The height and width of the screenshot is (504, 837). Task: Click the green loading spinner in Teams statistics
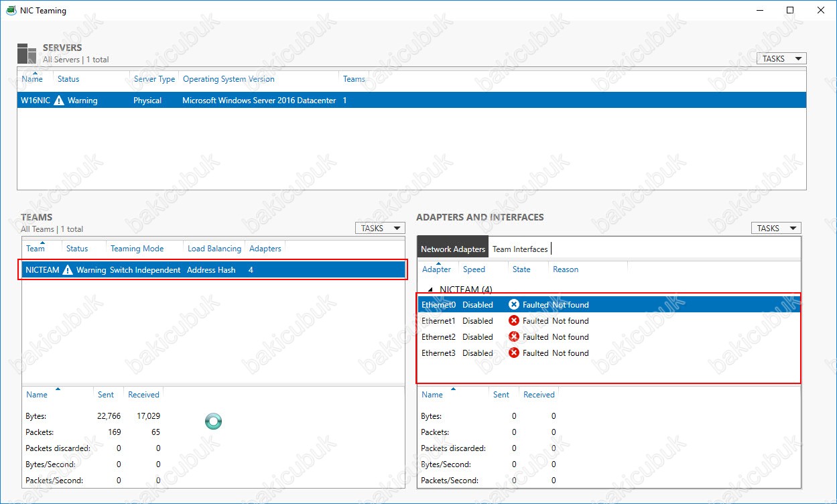point(213,422)
